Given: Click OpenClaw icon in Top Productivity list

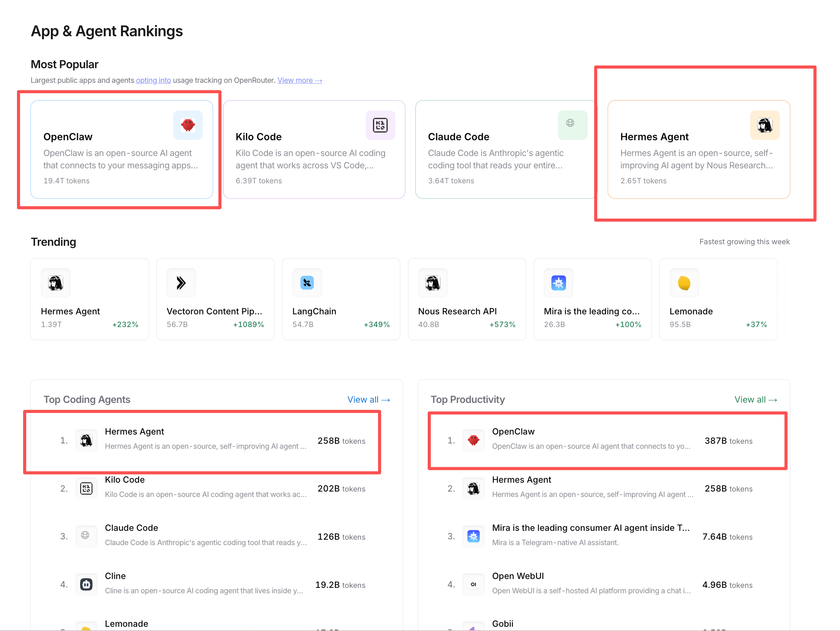Looking at the screenshot, I should (474, 440).
